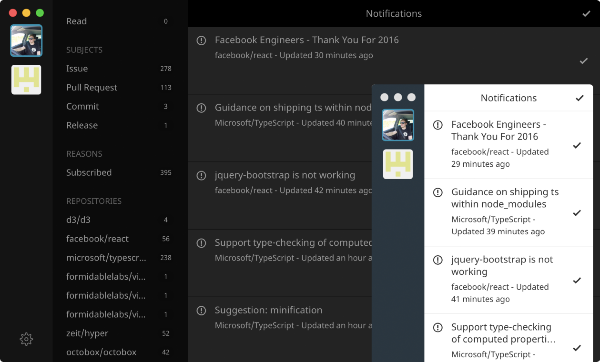
Task: Filter by Issue subject
Action: 119,68
